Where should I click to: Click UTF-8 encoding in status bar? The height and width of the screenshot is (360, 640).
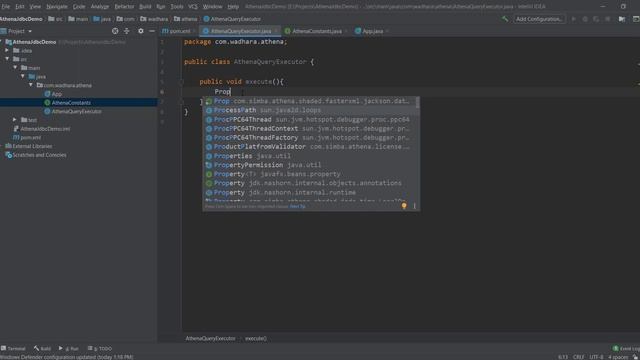(596, 357)
